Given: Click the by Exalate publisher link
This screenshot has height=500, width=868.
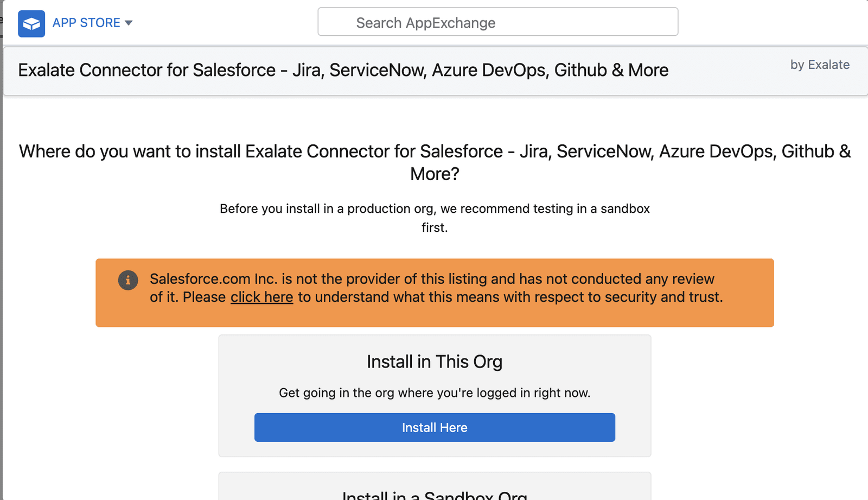Looking at the screenshot, I should (x=820, y=65).
